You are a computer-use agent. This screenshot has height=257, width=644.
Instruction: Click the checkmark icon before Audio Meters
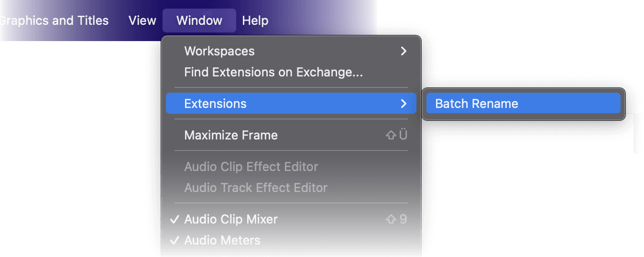tap(175, 240)
